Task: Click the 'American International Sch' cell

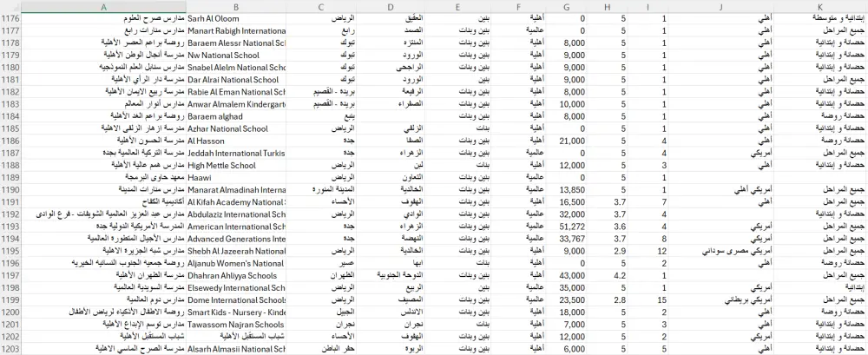Action: coord(236,227)
